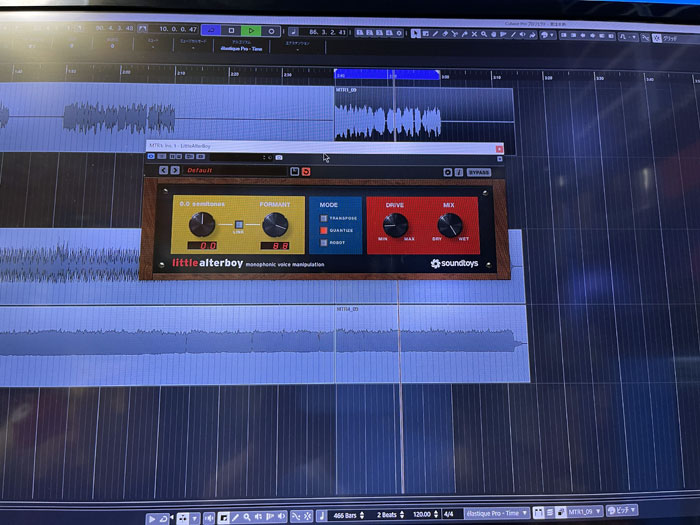
Task: Click the orange undo/revert preset icon
Action: pos(306,172)
